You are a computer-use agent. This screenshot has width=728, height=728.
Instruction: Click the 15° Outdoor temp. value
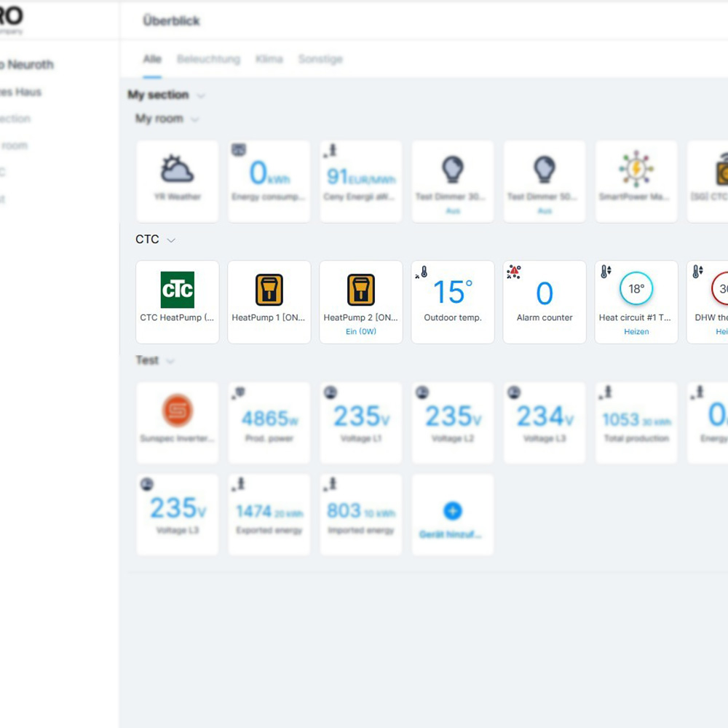click(x=453, y=292)
